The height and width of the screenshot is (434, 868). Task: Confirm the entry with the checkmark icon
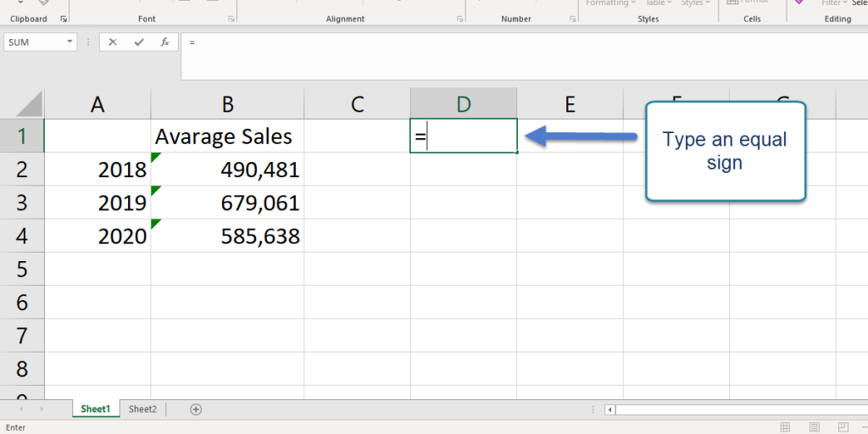[x=140, y=42]
